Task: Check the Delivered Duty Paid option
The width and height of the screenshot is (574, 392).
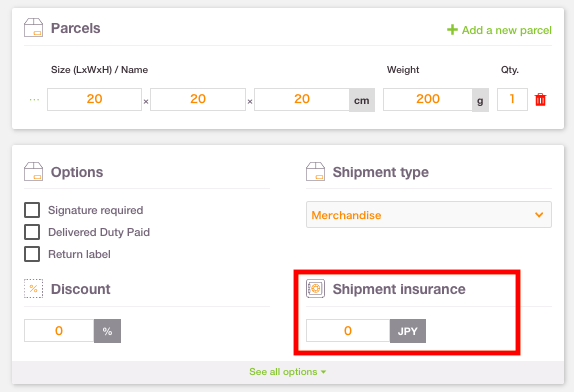Action: tap(32, 232)
